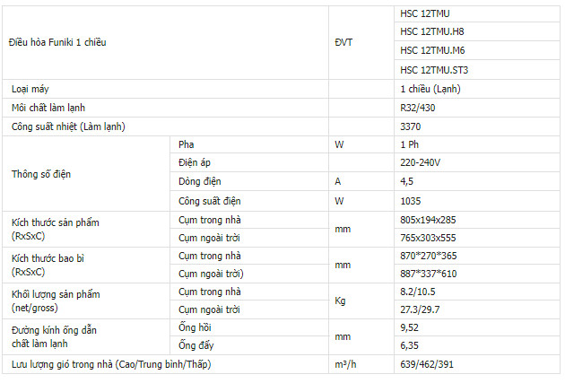565x392 pixels.
Task: Click model HSC 12TMU.M6
Action: pyautogui.click(x=432, y=50)
